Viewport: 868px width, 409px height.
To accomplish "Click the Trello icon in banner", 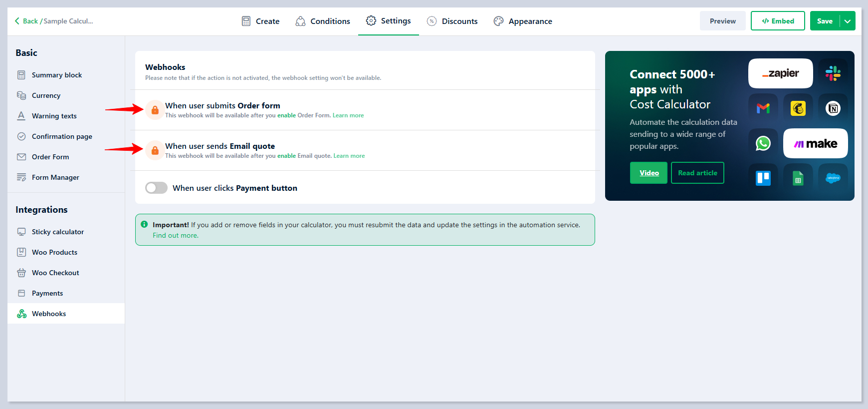I will (763, 178).
